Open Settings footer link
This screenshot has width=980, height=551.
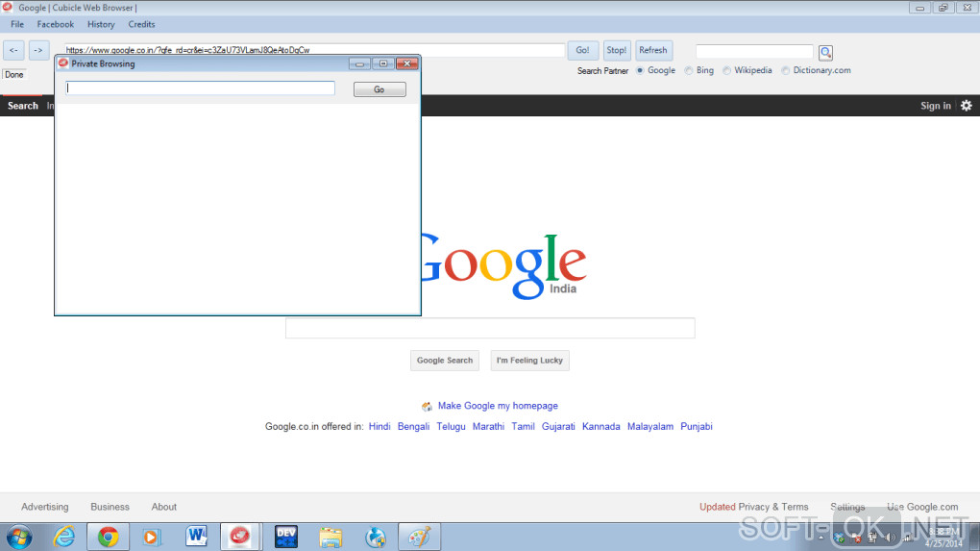(x=847, y=507)
